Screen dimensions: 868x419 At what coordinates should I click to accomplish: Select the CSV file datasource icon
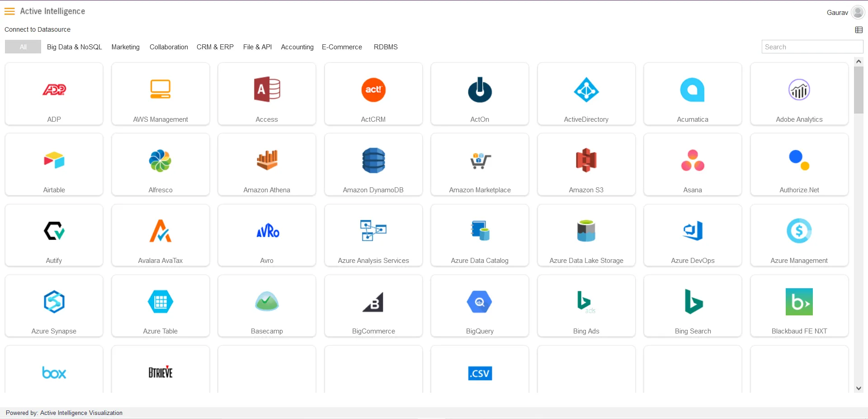click(480, 373)
